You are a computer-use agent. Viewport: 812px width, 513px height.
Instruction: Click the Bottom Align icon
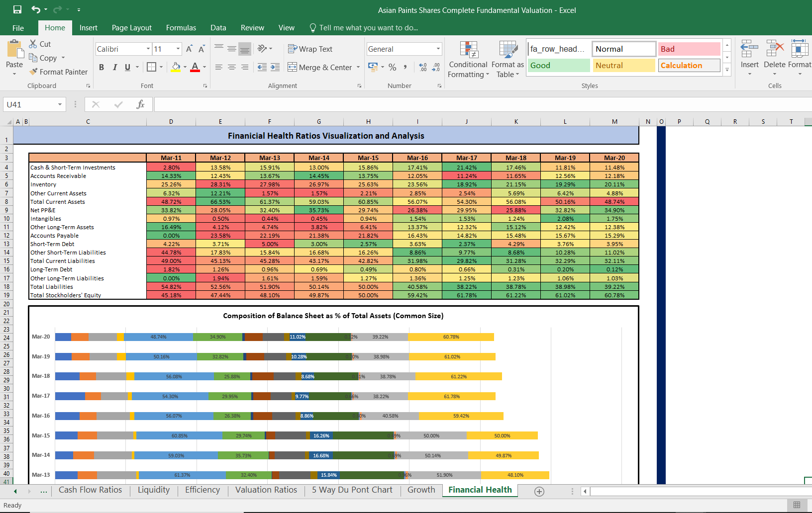(x=245, y=49)
